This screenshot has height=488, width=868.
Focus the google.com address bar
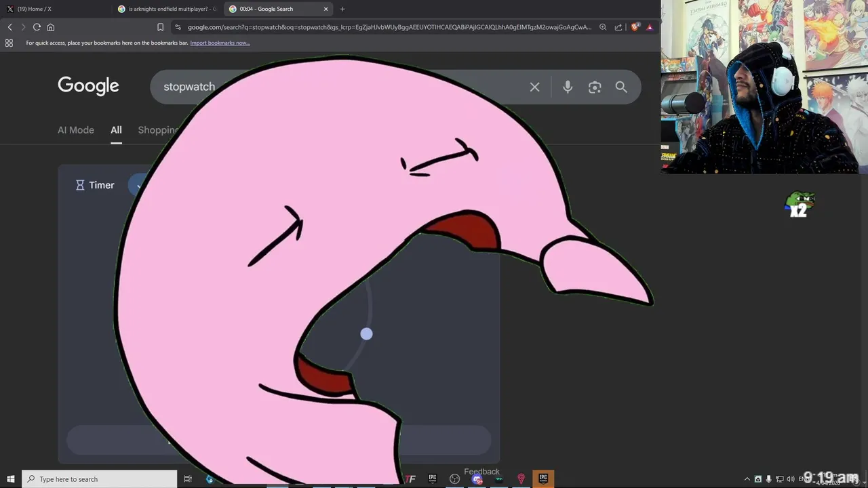point(389,27)
